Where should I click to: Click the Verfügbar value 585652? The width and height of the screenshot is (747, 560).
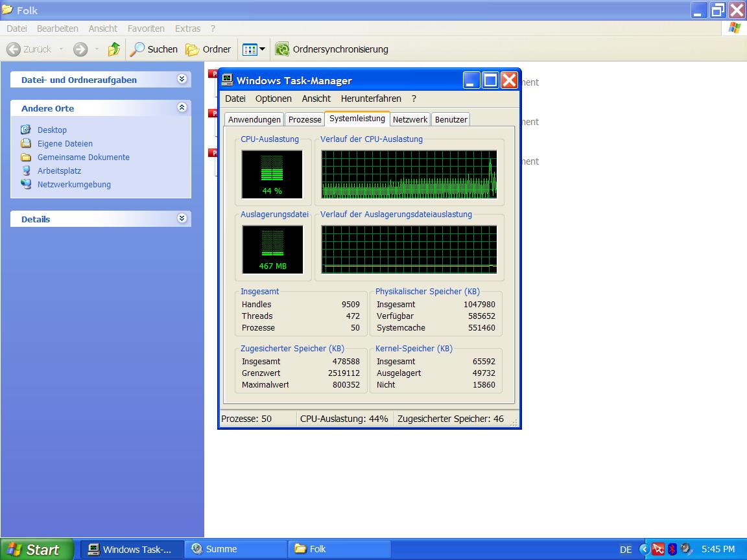tap(482, 316)
